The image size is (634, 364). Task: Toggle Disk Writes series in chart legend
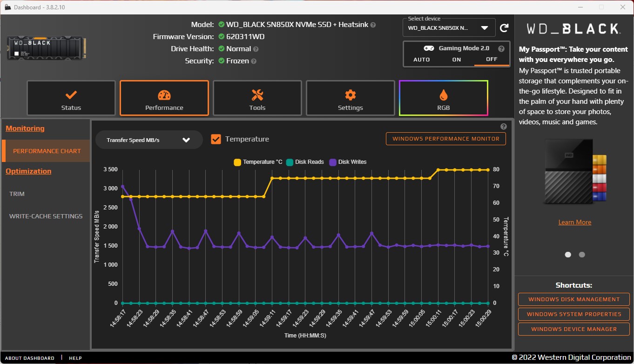click(x=348, y=162)
